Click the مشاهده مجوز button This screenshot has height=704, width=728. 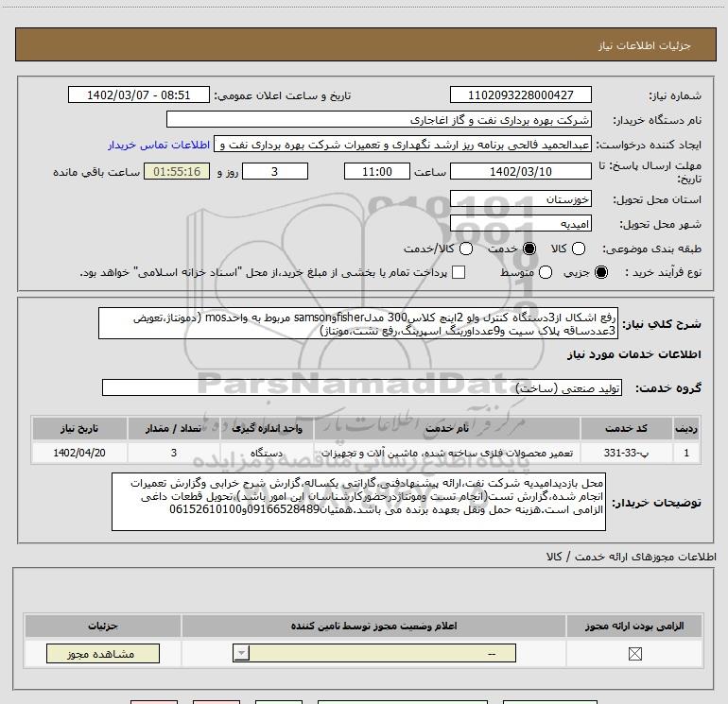(103, 653)
